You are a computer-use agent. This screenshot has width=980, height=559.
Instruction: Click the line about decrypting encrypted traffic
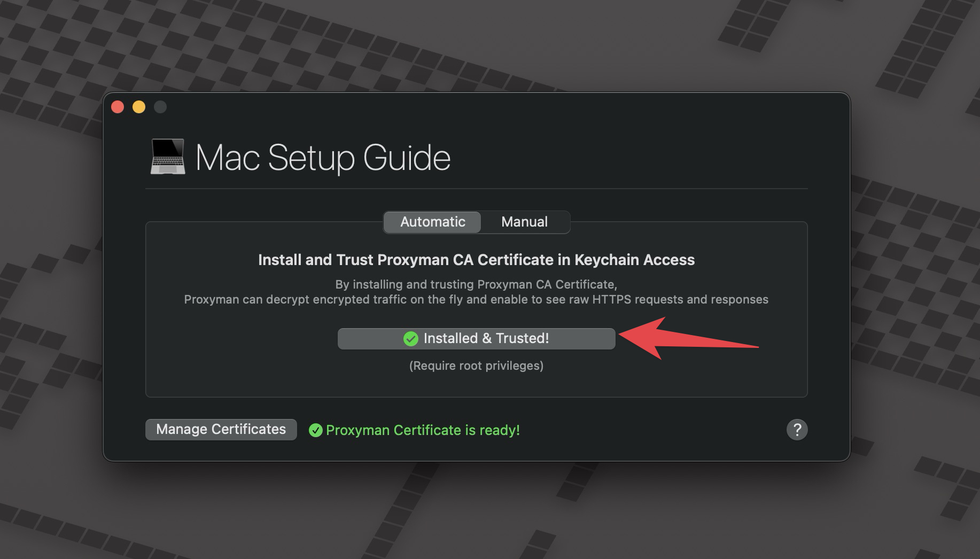pyautogui.click(x=476, y=299)
